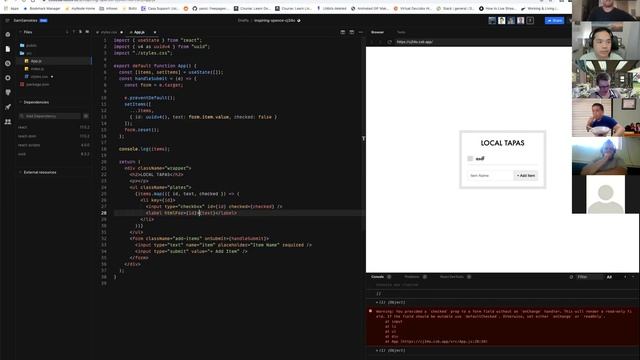Screen dimensions: 640x360
Task: Click the split editor layout icon
Action: (343, 32)
